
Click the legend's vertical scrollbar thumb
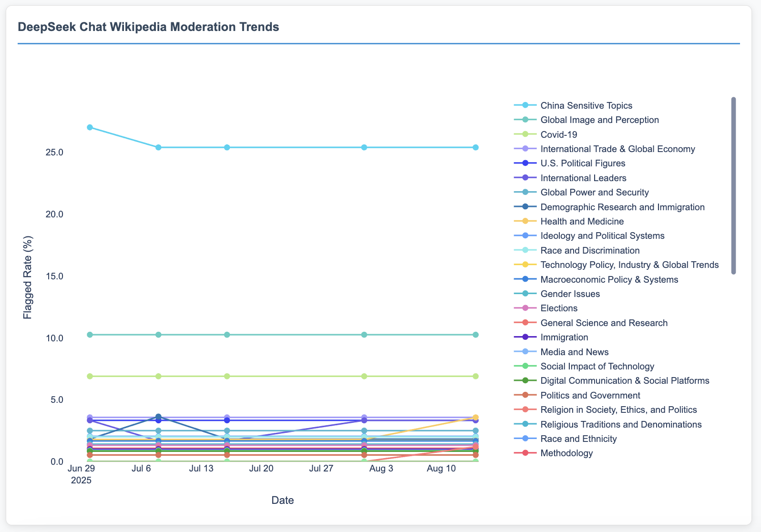click(733, 186)
